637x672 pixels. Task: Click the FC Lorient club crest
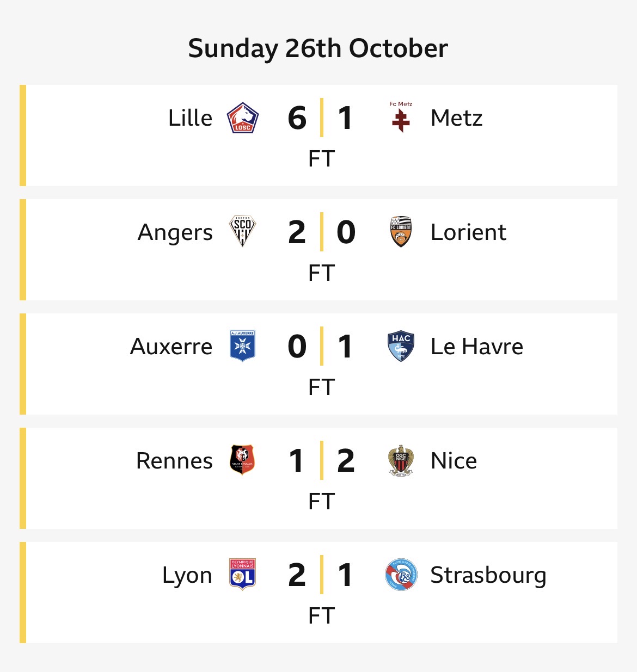coord(401,232)
